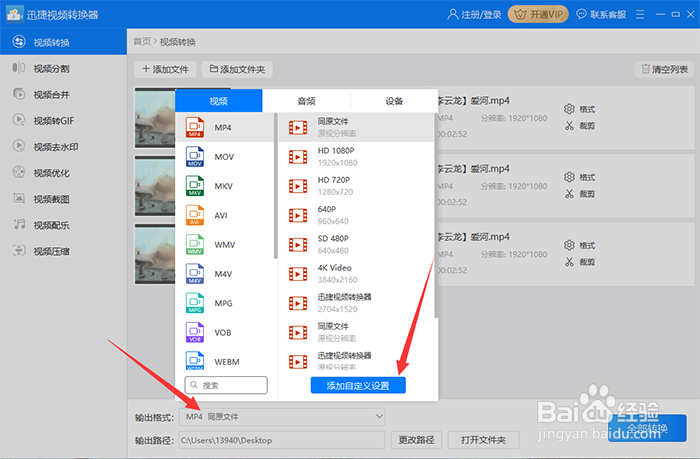
Task: Click 添加文件夹 button
Action: 237,69
